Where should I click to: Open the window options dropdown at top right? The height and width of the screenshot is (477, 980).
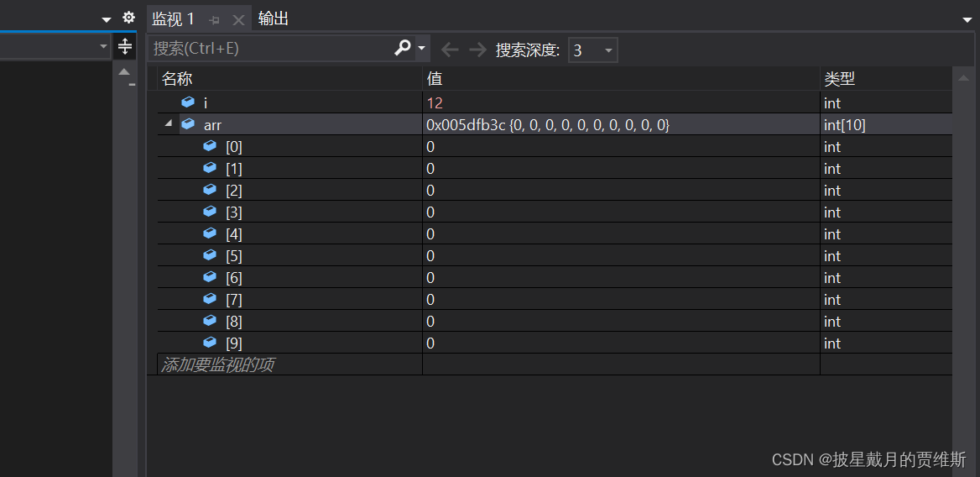[967, 20]
